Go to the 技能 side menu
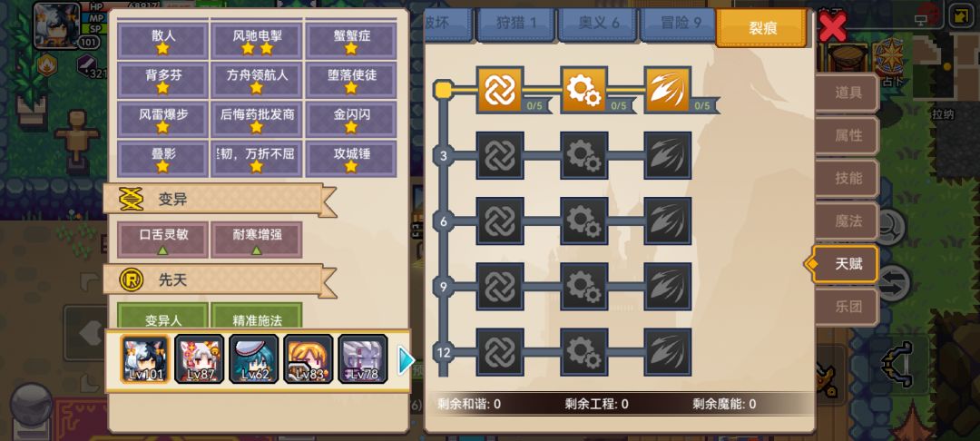This screenshot has width=980, height=441. pos(848,178)
